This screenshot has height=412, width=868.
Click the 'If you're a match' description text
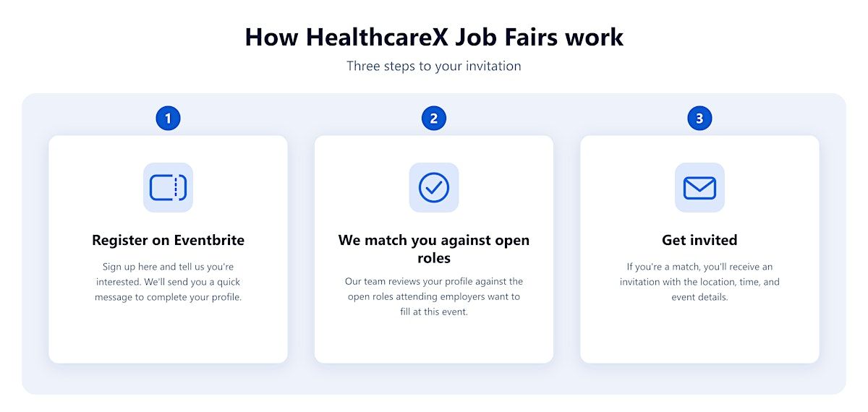699,282
